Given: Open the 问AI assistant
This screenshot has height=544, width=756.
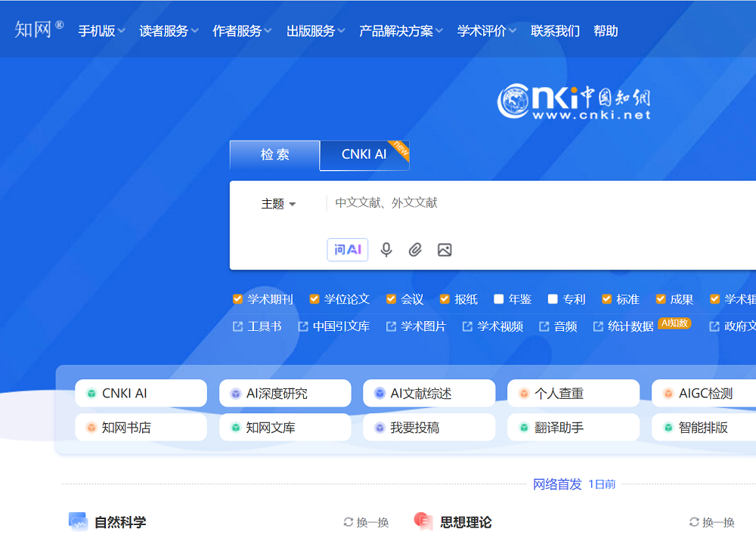Looking at the screenshot, I should 347,249.
